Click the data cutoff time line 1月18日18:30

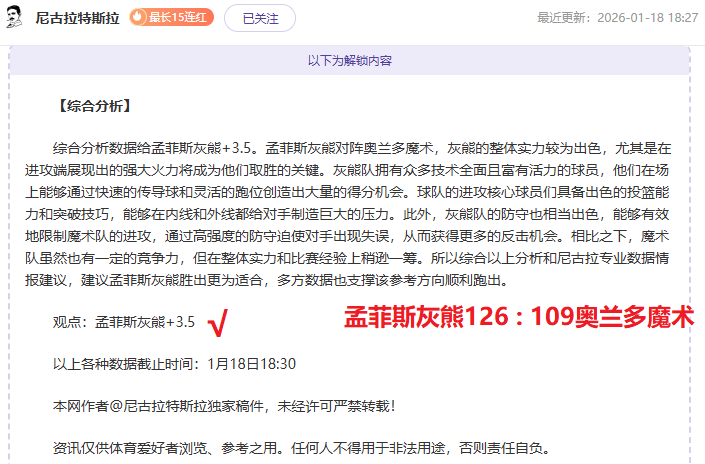pos(174,363)
